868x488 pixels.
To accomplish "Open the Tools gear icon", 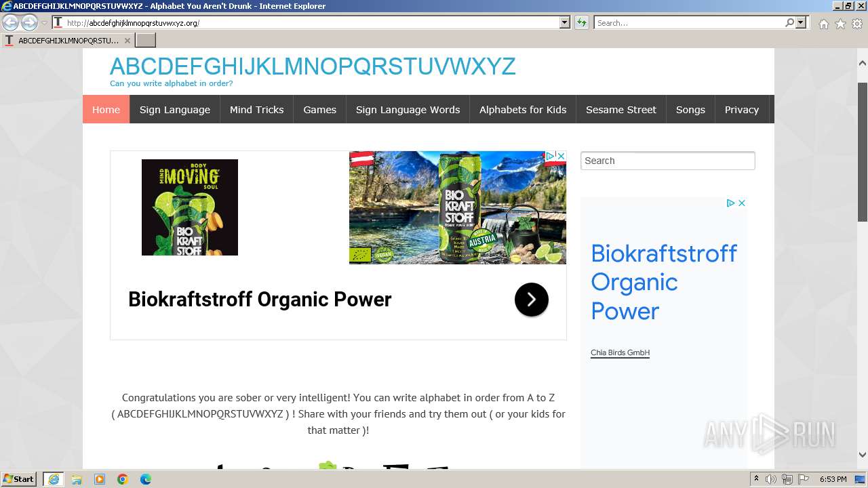I will tap(857, 24).
